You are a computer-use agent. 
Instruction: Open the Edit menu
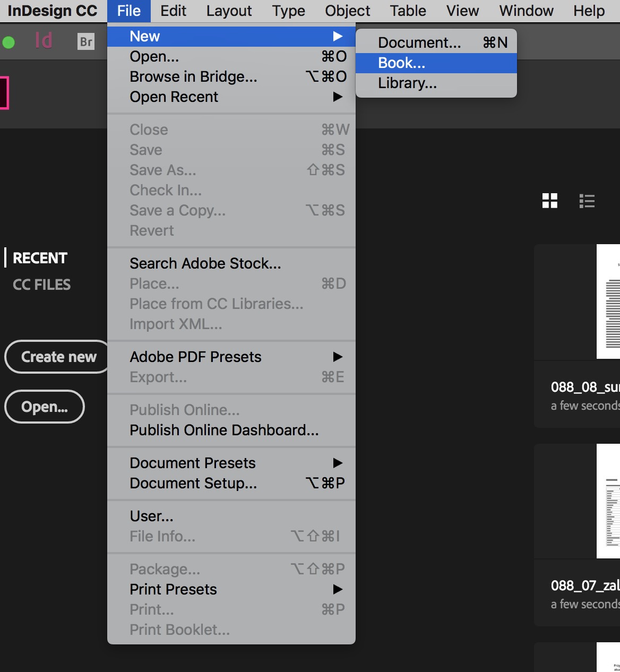point(173,11)
